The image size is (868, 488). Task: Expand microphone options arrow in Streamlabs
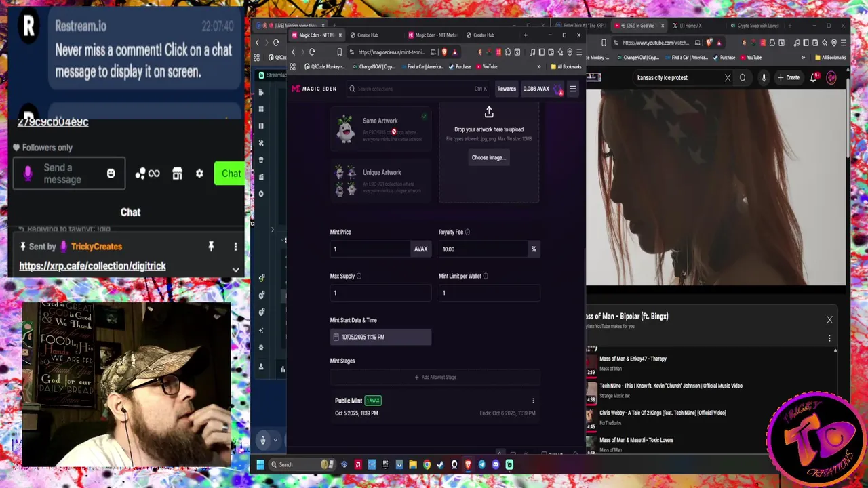pos(275,440)
